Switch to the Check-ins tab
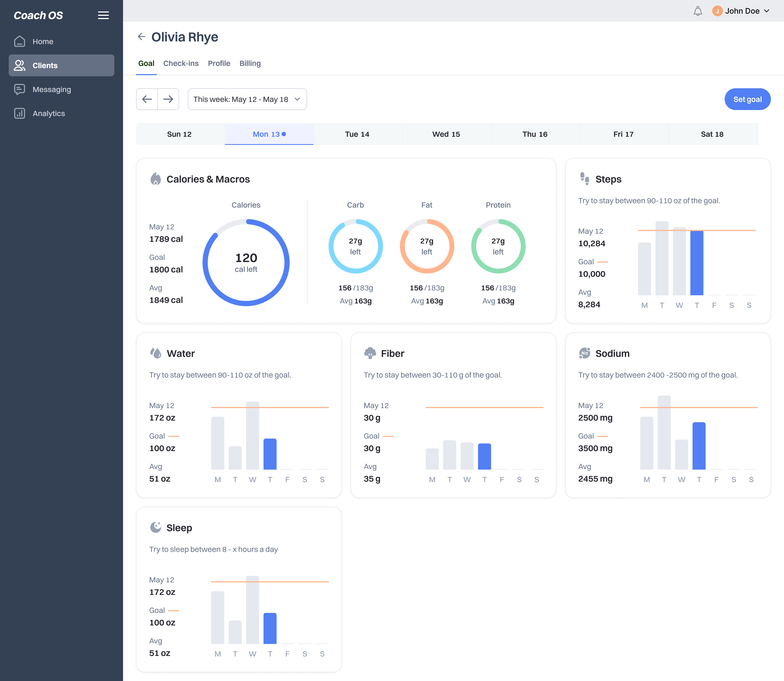 pyautogui.click(x=181, y=63)
